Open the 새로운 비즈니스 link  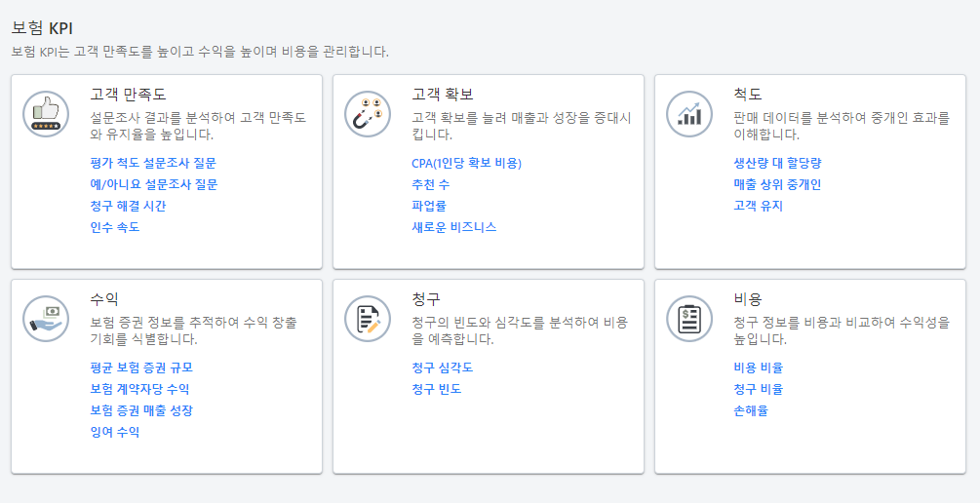[x=453, y=227]
